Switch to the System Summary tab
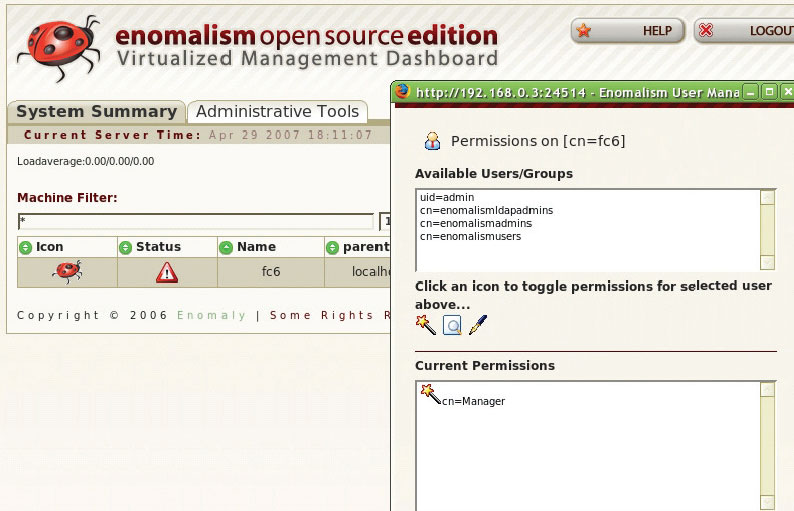The width and height of the screenshot is (794, 511). coord(96,111)
